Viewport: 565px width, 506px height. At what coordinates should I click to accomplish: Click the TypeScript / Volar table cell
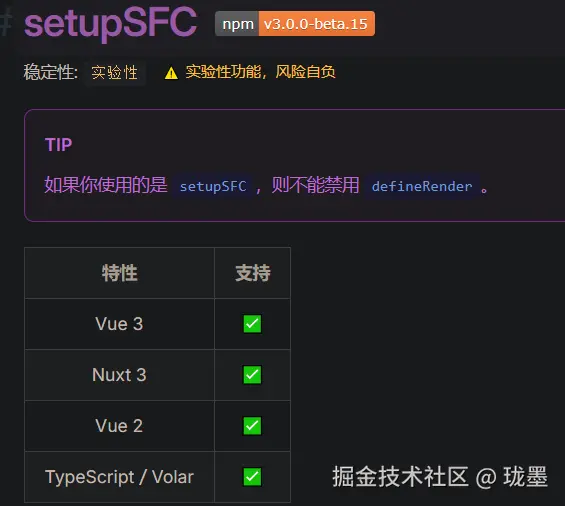point(119,477)
